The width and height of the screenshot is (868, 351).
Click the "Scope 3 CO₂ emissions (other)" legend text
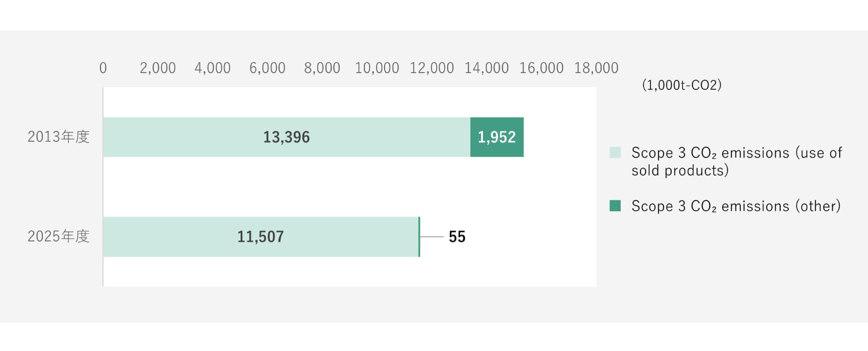[x=736, y=206]
